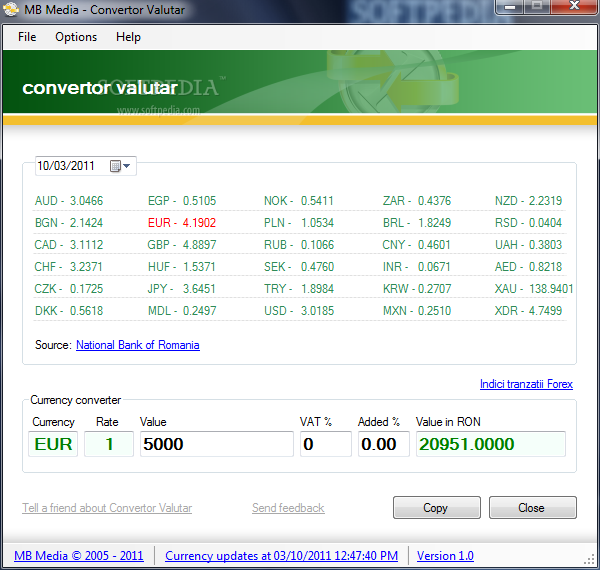The width and height of the screenshot is (600, 570).
Task: Select the CZK - 0.1725 rate
Action: (x=69, y=289)
